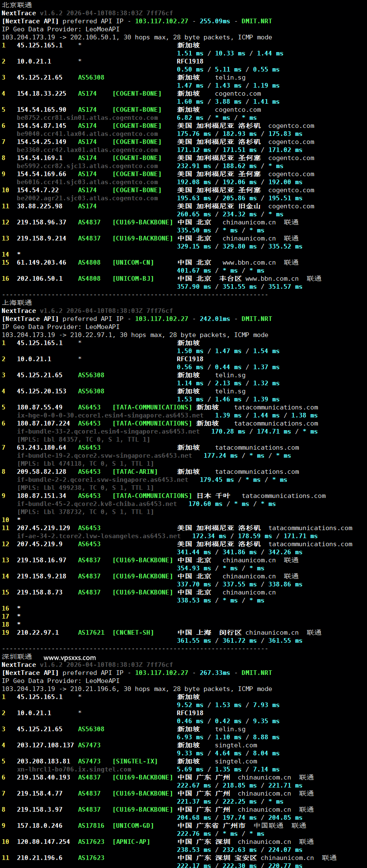The height and width of the screenshot is (868, 367).
Task: Click IP 154.54.25.149 hop
Action: tap(41, 142)
